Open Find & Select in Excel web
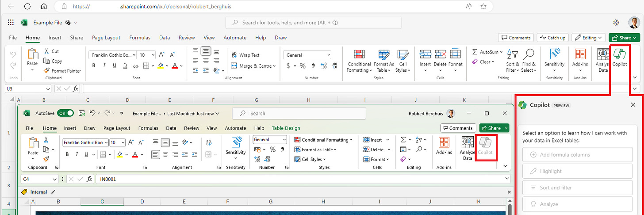 click(529, 61)
